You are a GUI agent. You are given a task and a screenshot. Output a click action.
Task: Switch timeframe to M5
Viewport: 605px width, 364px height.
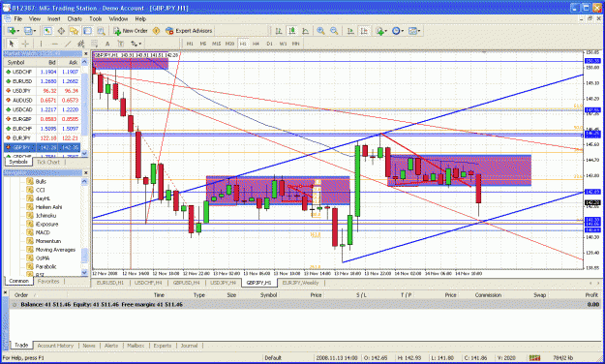(203, 44)
